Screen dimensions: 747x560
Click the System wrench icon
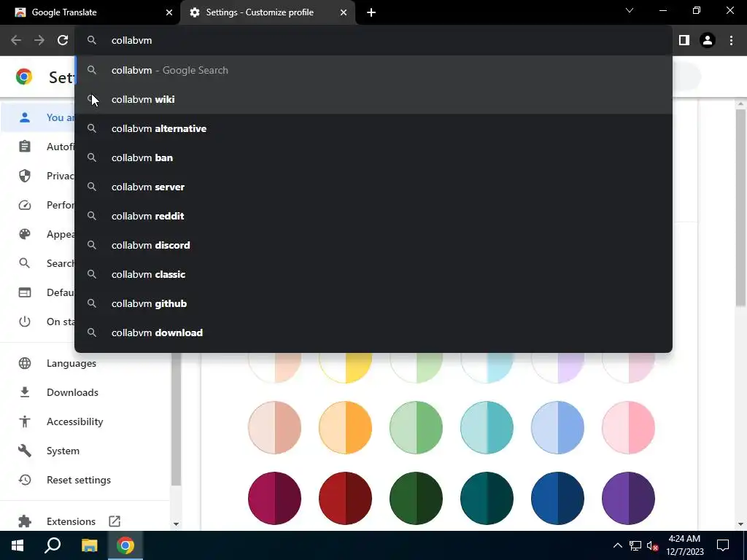25,451
